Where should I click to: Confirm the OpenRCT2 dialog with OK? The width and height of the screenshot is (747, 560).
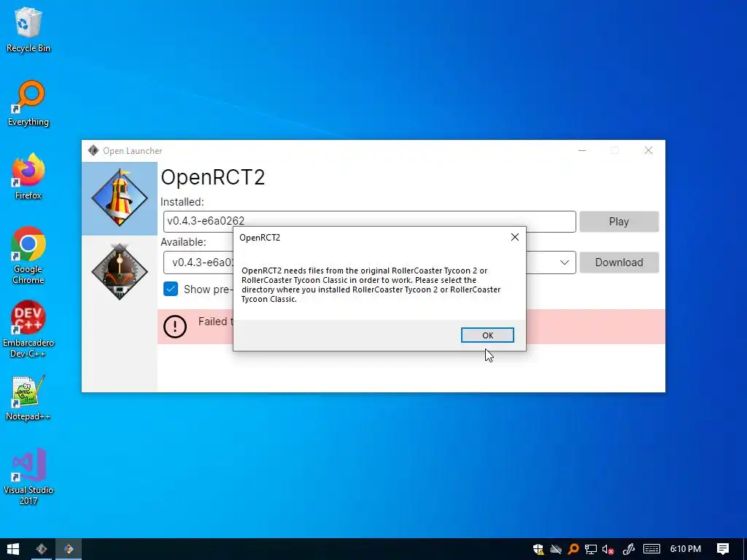click(x=487, y=335)
